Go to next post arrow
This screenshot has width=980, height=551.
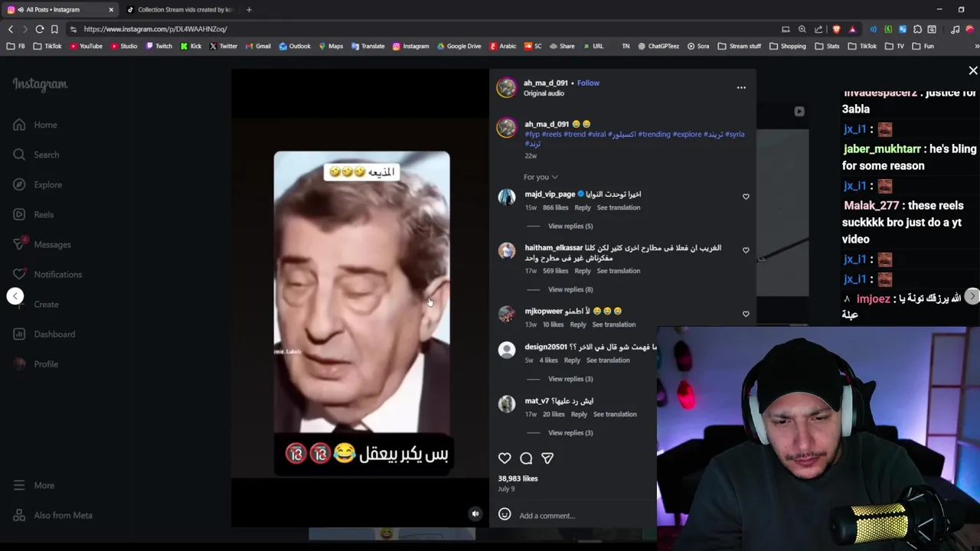(972, 296)
